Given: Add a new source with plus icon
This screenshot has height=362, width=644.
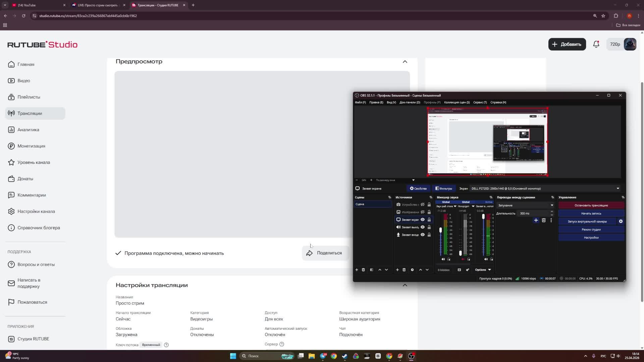Looking at the screenshot, I should pos(397,270).
